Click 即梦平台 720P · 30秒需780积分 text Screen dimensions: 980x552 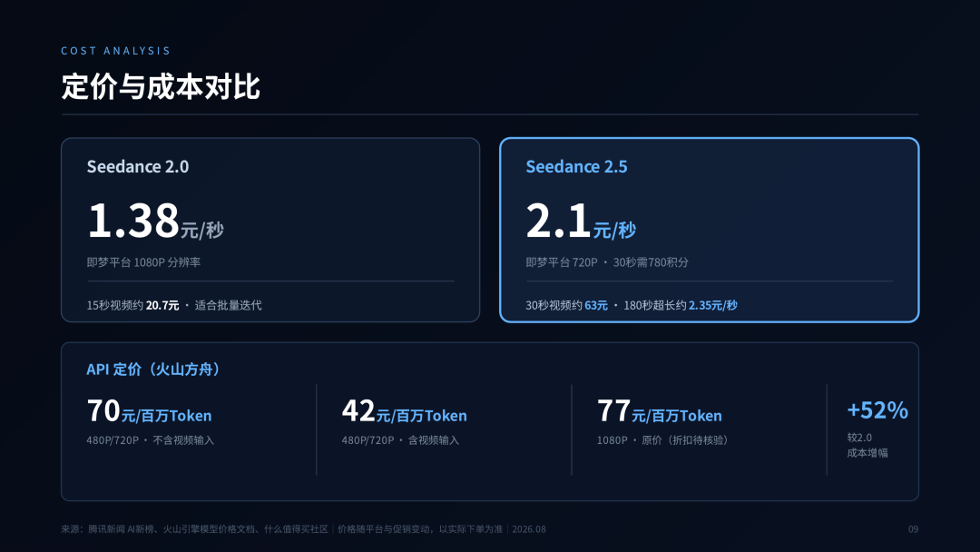(x=607, y=262)
